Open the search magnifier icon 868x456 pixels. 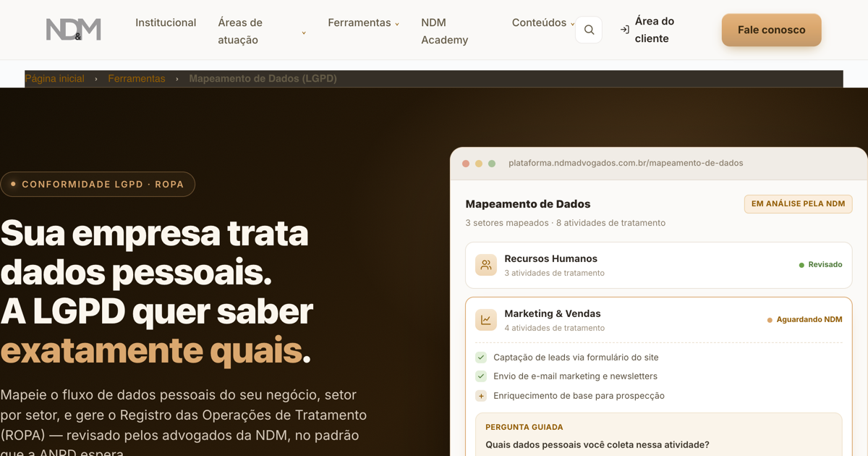coord(589,30)
